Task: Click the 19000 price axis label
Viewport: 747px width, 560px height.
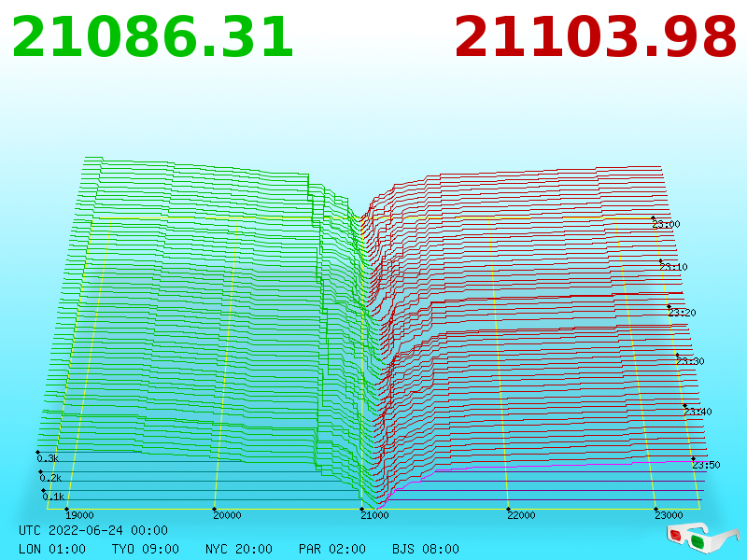Action: pos(79,515)
